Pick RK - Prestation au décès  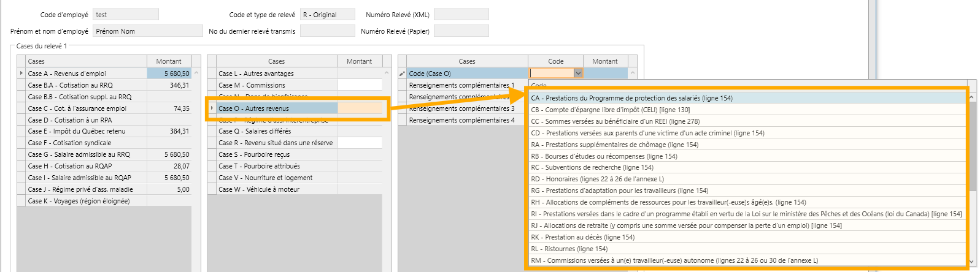pos(748,237)
